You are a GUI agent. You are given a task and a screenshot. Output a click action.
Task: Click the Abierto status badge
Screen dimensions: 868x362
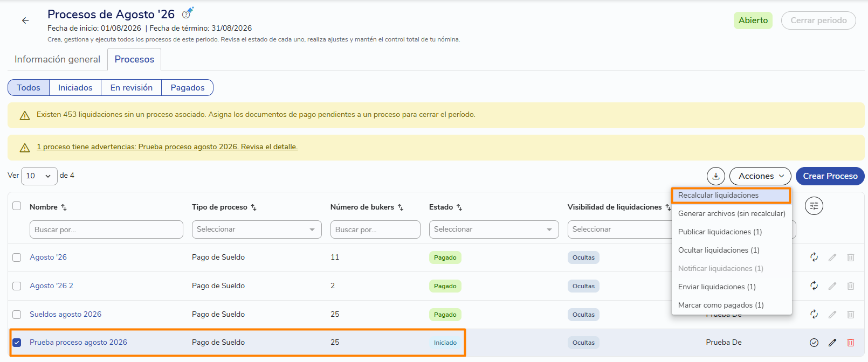point(753,20)
